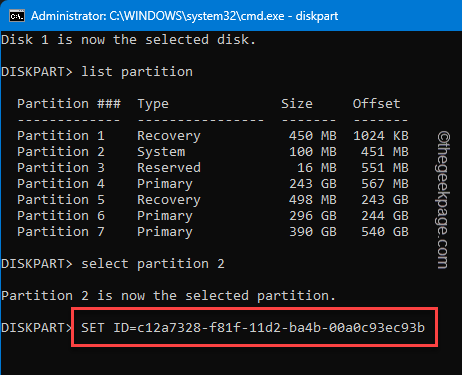
Task: Click the Partition 6 Primary row
Action: tap(213, 216)
